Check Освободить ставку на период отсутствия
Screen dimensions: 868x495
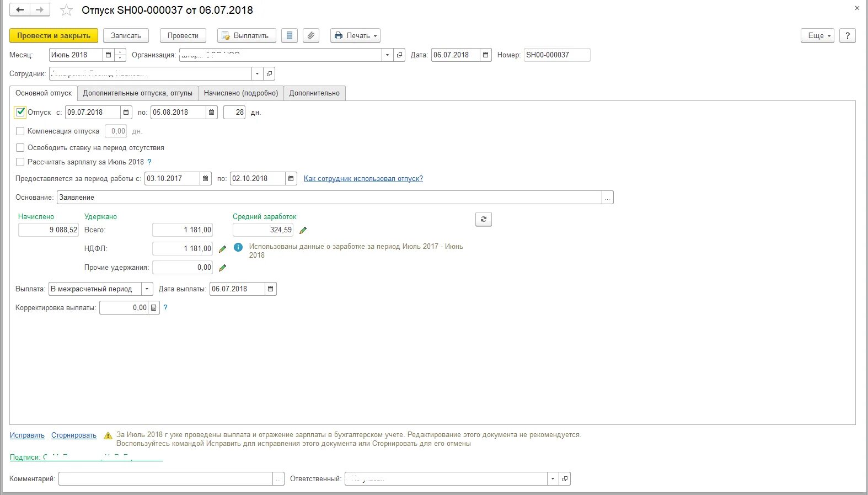pyautogui.click(x=20, y=147)
